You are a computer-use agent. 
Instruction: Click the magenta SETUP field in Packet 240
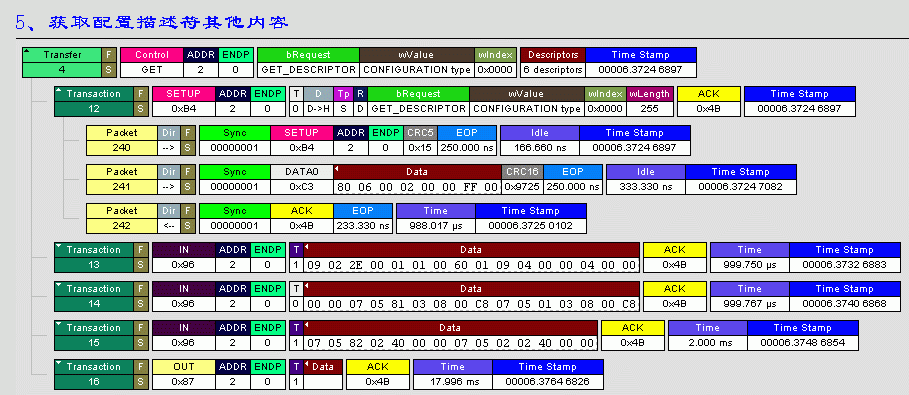tap(301, 133)
